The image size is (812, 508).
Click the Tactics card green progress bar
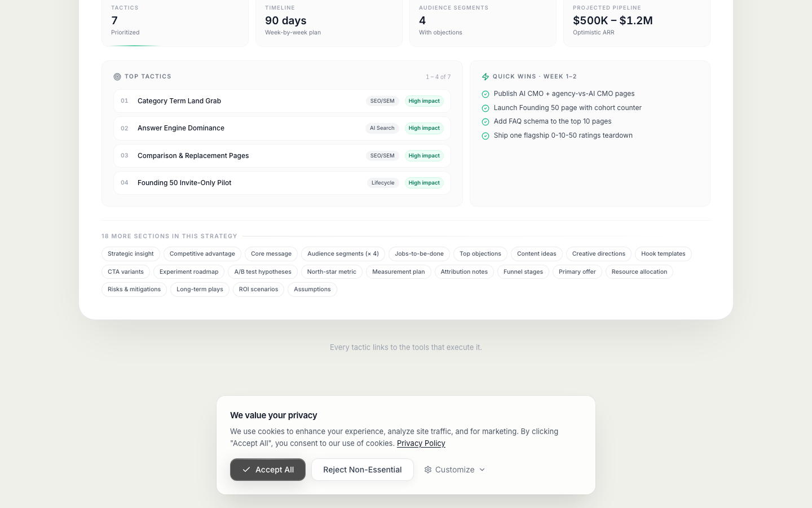click(x=135, y=46)
